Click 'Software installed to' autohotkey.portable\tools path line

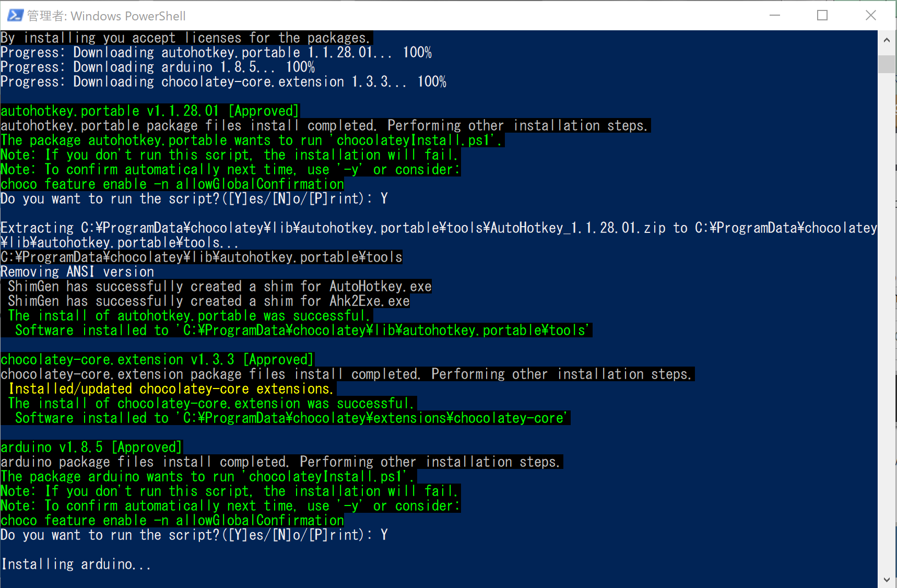(303, 330)
